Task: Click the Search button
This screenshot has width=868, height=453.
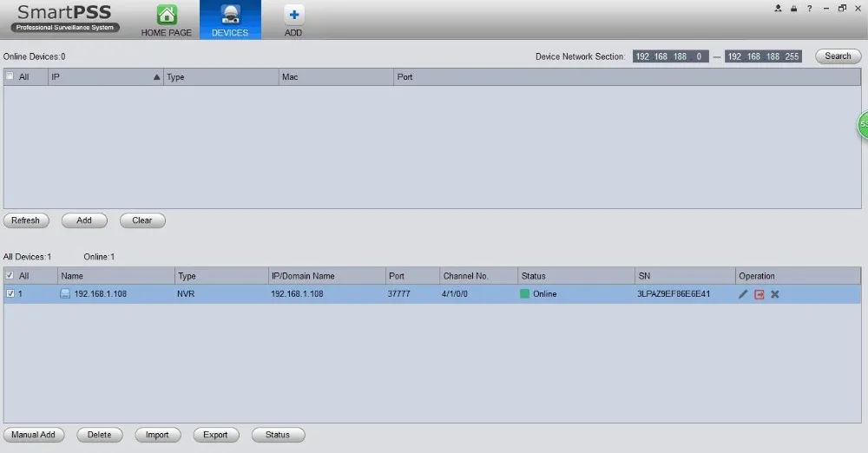Action: click(x=838, y=56)
